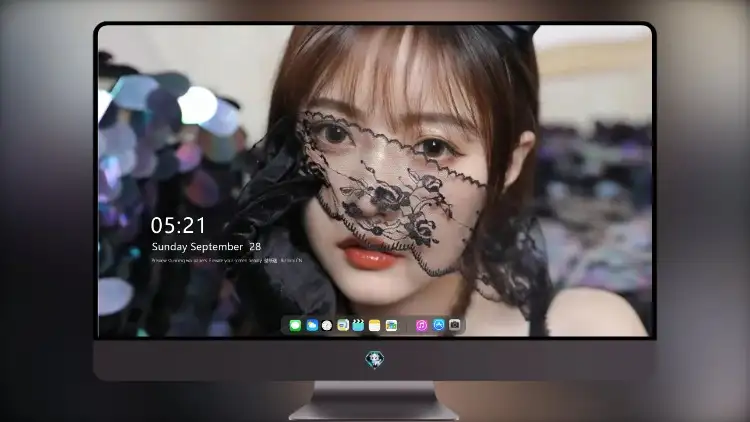Open the yellow Notes app in dock
This screenshot has height=422, width=750.
[375, 325]
